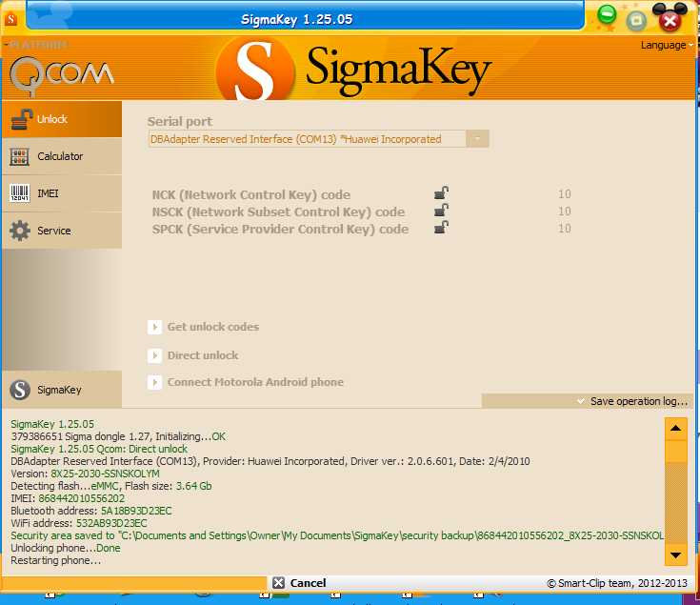Image resolution: width=700 pixels, height=605 pixels.
Task: Open the Unlock section in sidebar
Action: [x=61, y=119]
